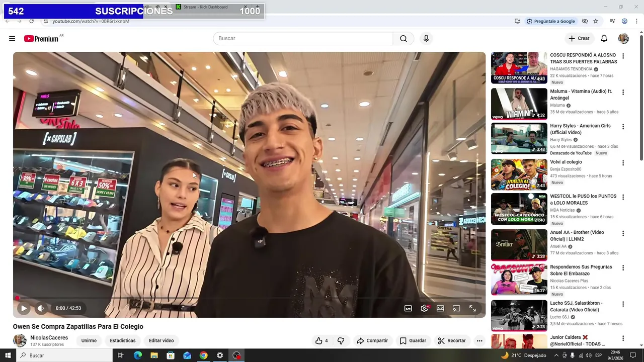Click the Pregúntale a Google button
The width and height of the screenshot is (644, 362).
pyautogui.click(x=550, y=21)
